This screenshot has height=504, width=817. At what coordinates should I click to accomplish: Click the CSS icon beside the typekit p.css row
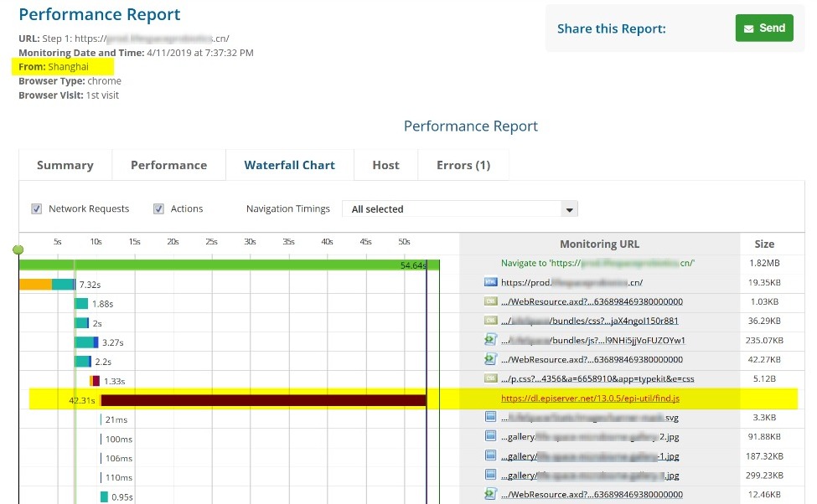pyautogui.click(x=491, y=378)
